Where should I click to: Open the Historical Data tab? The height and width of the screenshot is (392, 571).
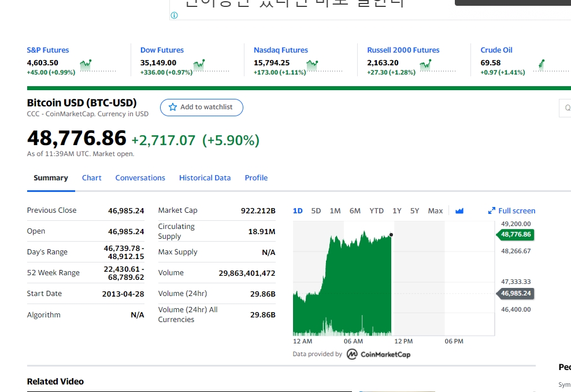click(x=205, y=177)
